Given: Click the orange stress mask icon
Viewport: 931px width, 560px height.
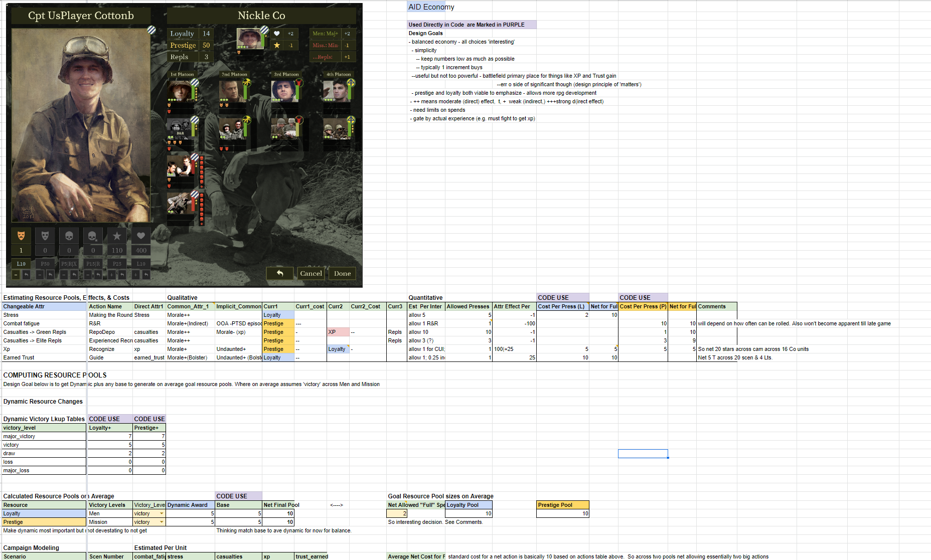Looking at the screenshot, I should [21, 235].
